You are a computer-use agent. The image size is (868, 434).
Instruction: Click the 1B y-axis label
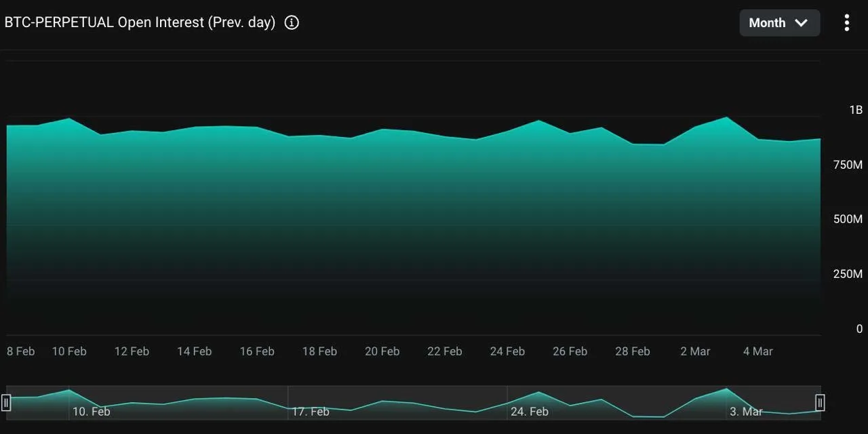856,110
